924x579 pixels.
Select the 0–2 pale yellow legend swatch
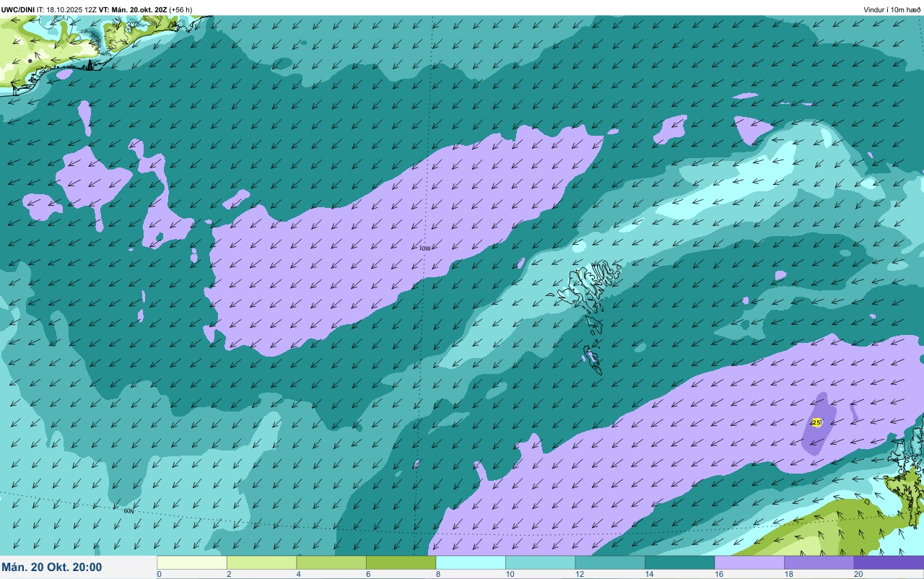[x=192, y=562]
